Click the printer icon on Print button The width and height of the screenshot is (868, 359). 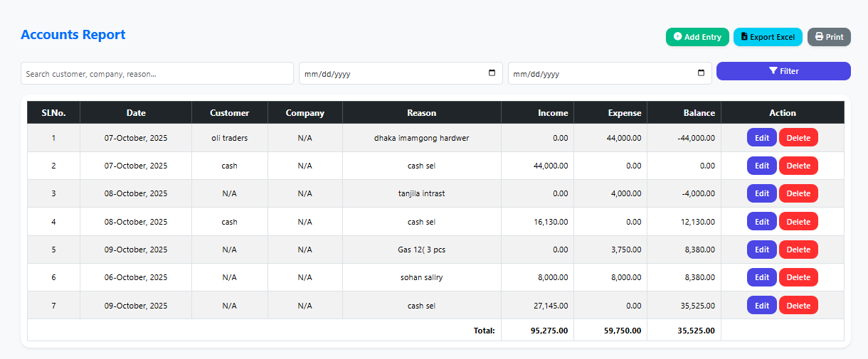[x=819, y=37]
